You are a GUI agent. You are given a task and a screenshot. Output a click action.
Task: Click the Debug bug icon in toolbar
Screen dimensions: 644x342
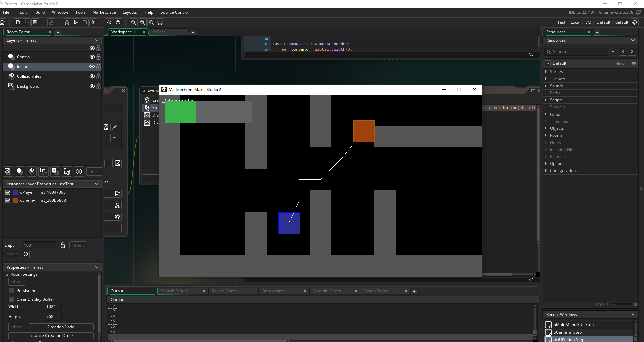(67, 22)
